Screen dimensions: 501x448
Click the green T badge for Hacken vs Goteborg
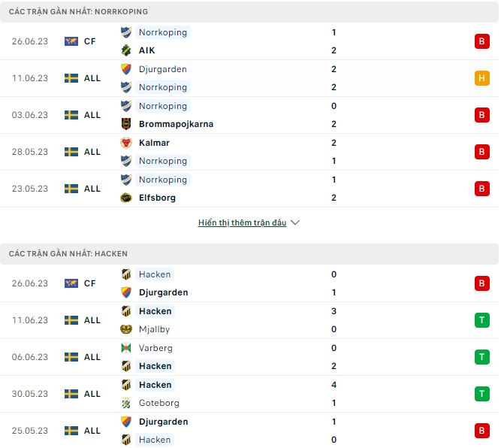[481, 394]
